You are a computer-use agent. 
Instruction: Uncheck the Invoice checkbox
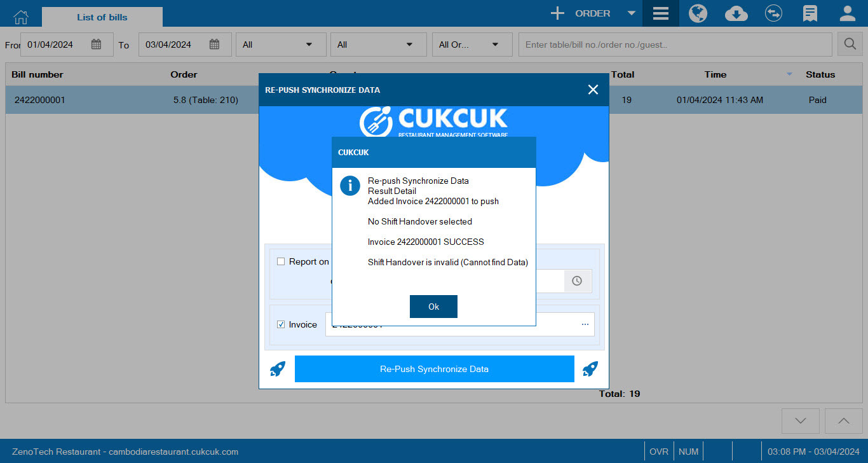point(280,324)
